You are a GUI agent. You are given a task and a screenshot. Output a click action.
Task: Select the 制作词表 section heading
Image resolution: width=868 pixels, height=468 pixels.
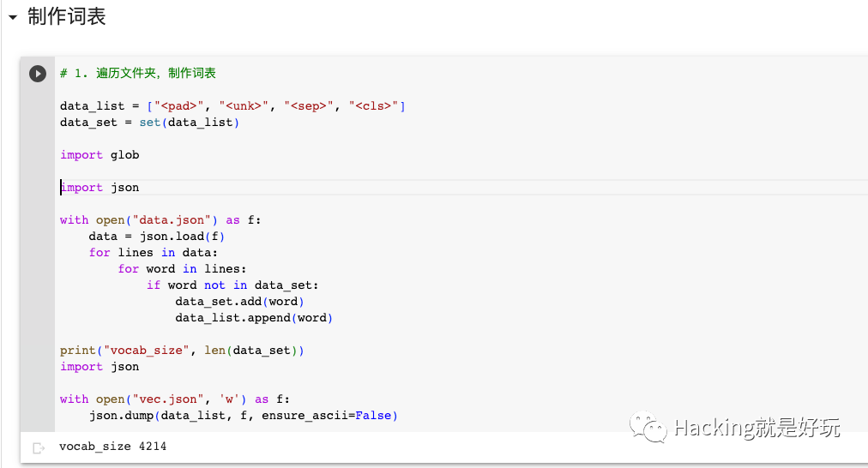point(66,16)
